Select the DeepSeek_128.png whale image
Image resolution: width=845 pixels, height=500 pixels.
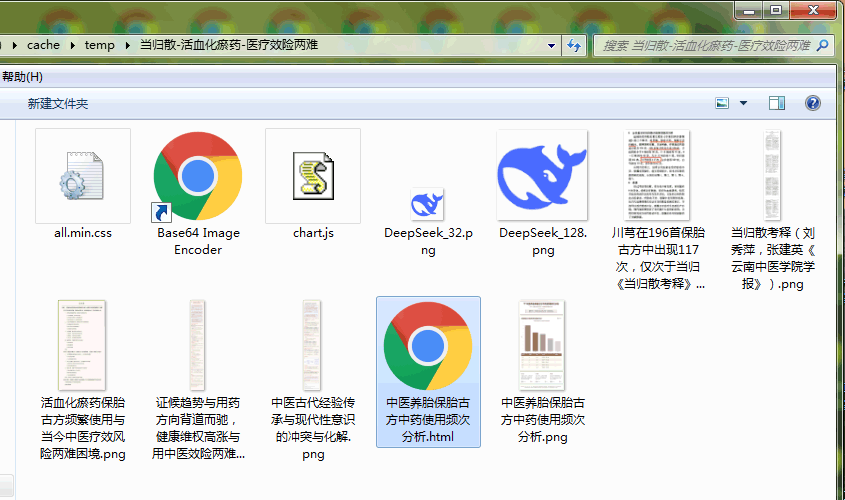542,176
